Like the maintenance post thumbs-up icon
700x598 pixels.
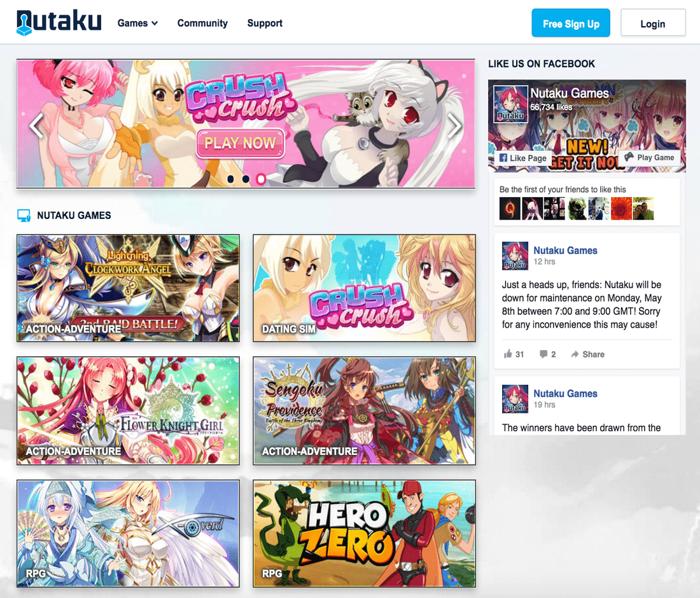tap(508, 354)
